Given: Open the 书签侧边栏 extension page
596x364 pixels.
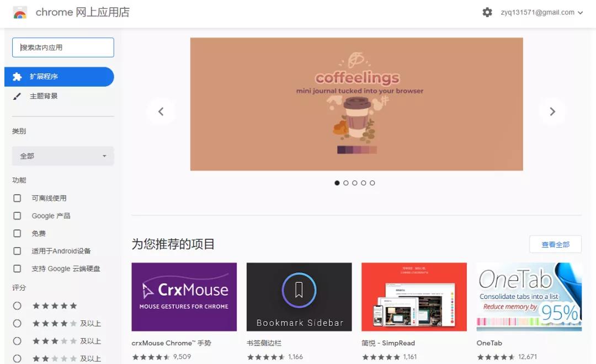Looking at the screenshot, I should coord(299,297).
